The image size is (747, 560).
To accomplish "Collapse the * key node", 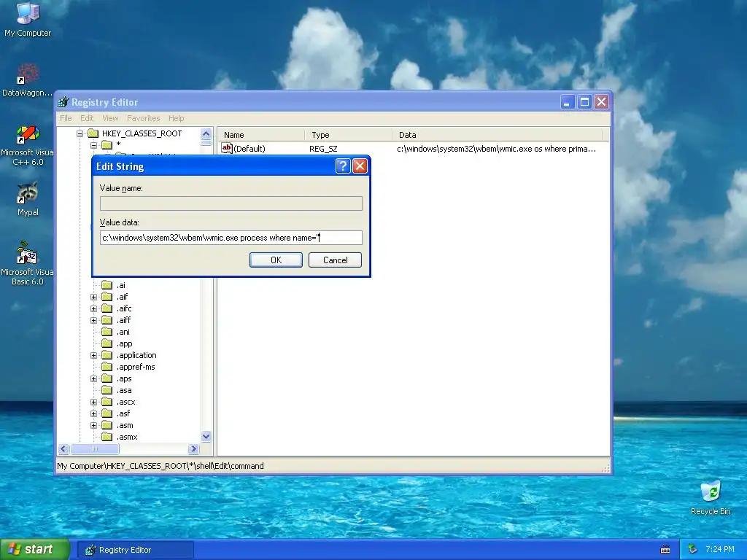I will point(94,145).
